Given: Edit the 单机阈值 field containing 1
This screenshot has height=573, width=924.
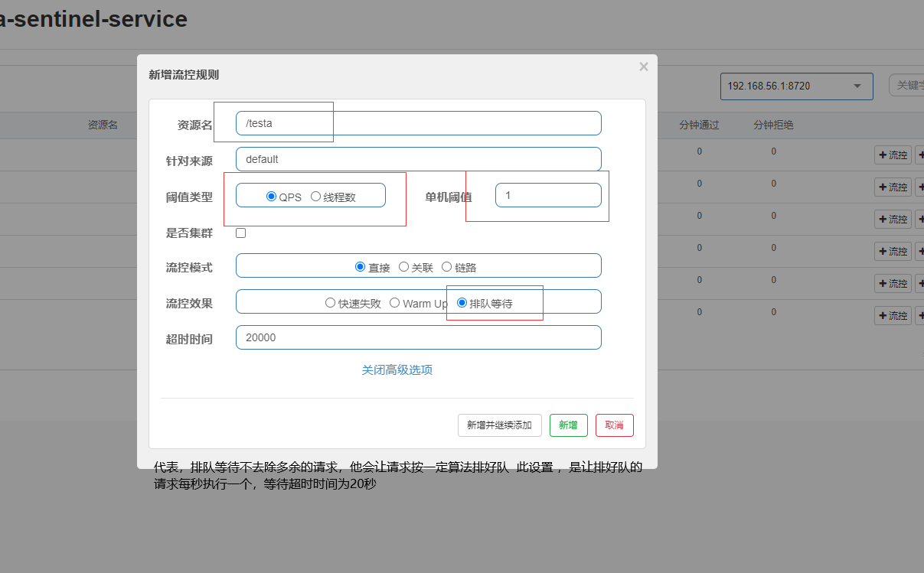Looking at the screenshot, I should pos(548,195).
